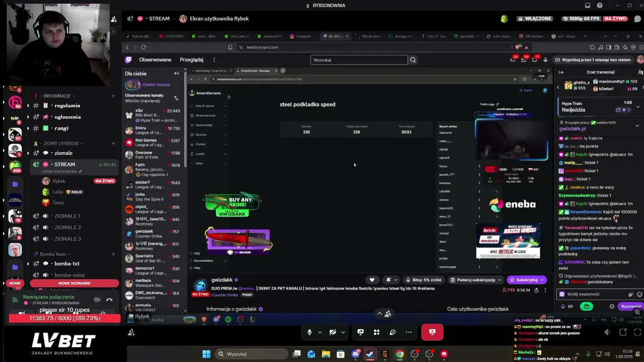Viewport: 644px width, 362px height.
Task: Open Przeglądaj tab on Twitch
Action: [x=192, y=60]
